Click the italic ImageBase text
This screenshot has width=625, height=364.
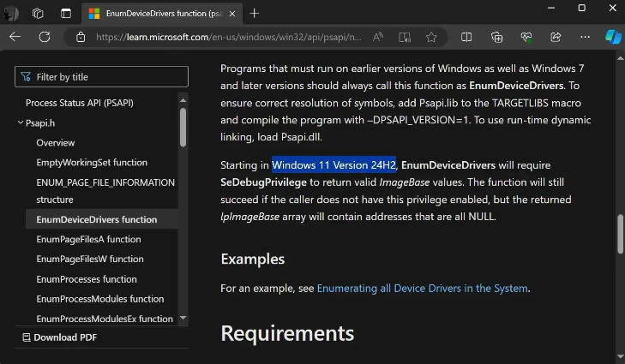[x=405, y=182]
